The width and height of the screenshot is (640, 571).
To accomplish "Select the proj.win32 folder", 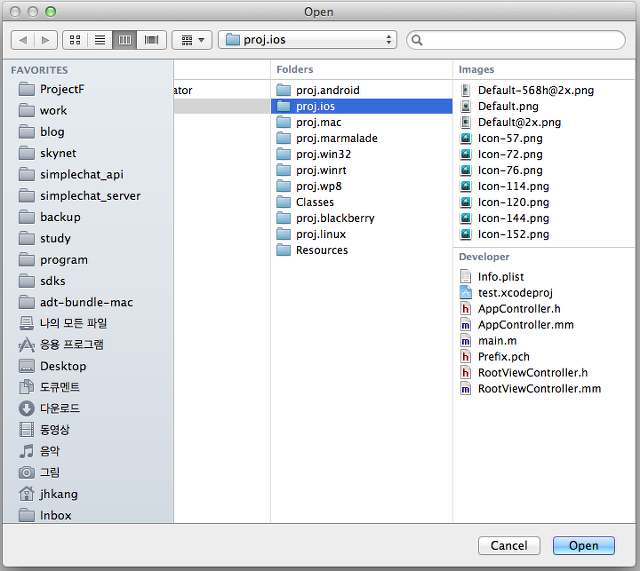I will [x=362, y=154].
